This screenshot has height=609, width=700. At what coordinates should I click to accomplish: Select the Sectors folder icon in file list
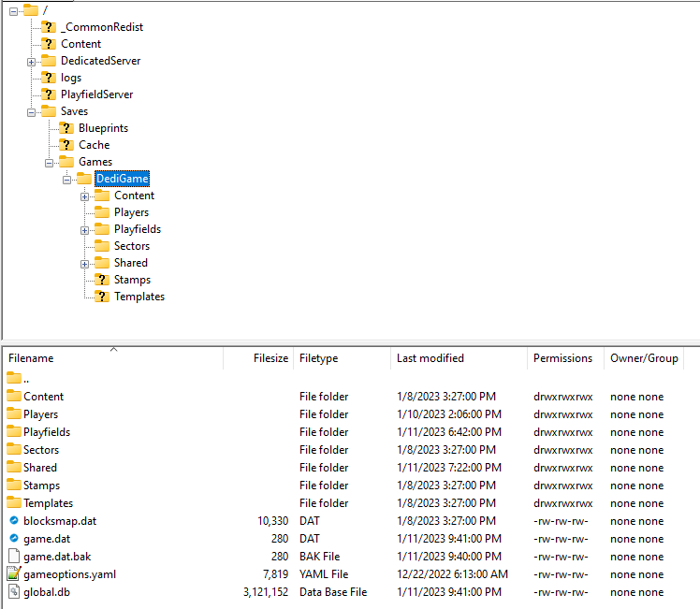(14, 449)
